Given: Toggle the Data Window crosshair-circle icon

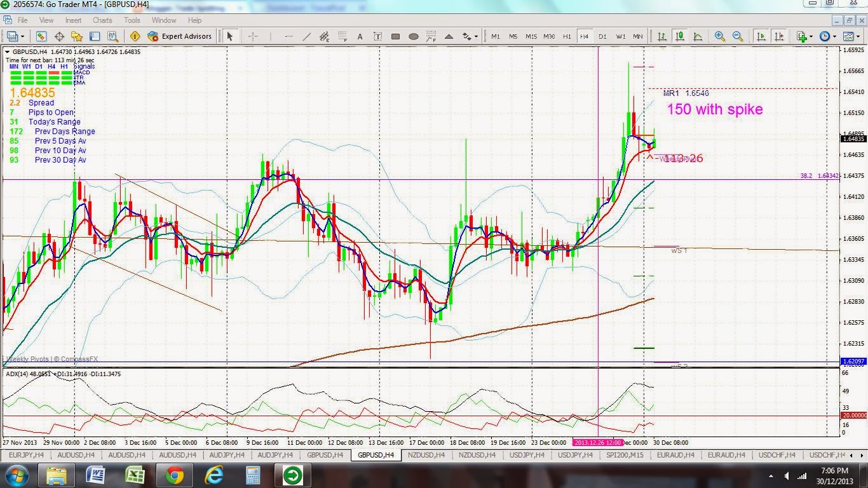Looking at the screenshot, I should tap(60, 36).
